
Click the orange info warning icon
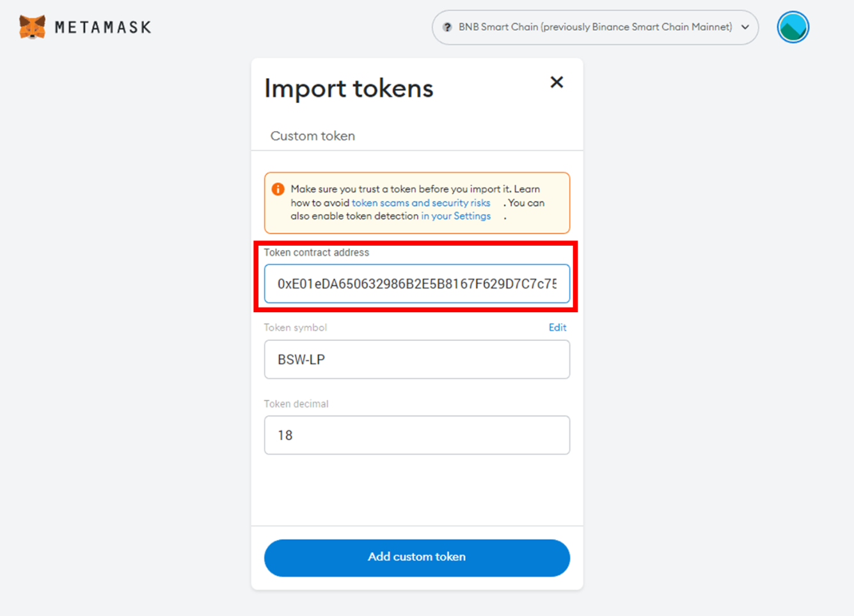point(278,189)
